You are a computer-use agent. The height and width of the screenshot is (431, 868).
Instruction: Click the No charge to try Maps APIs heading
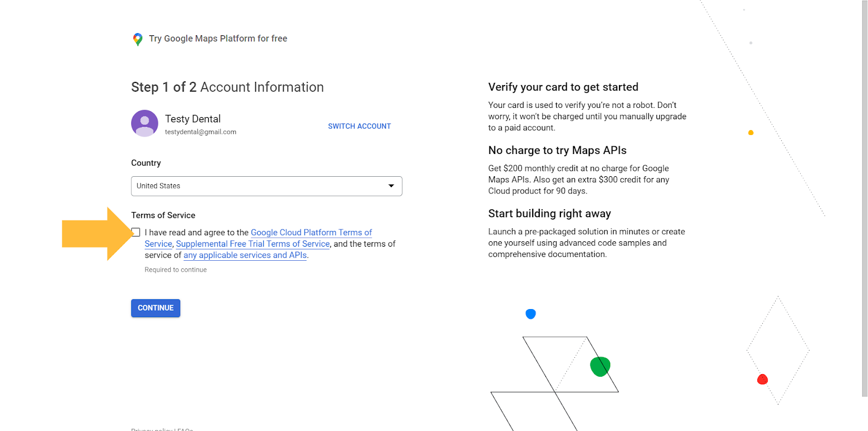point(557,151)
